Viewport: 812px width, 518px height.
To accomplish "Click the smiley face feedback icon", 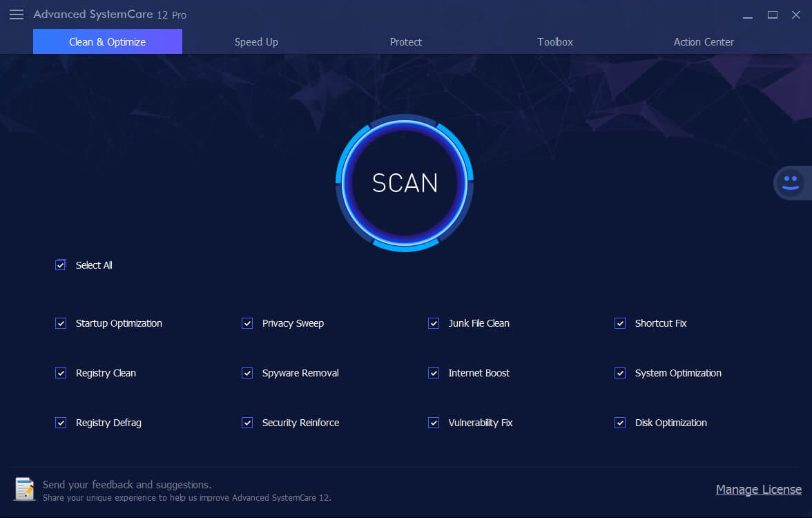I will click(790, 183).
